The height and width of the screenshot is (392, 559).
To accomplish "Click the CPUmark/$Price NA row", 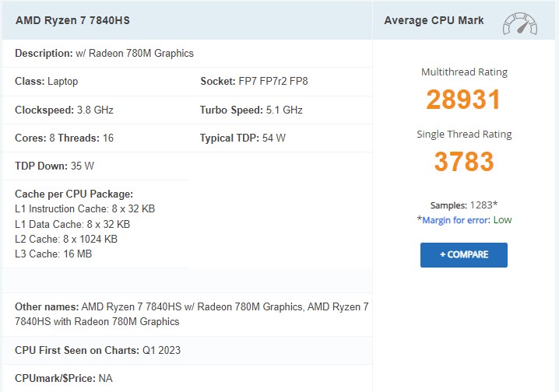I will tap(65, 378).
